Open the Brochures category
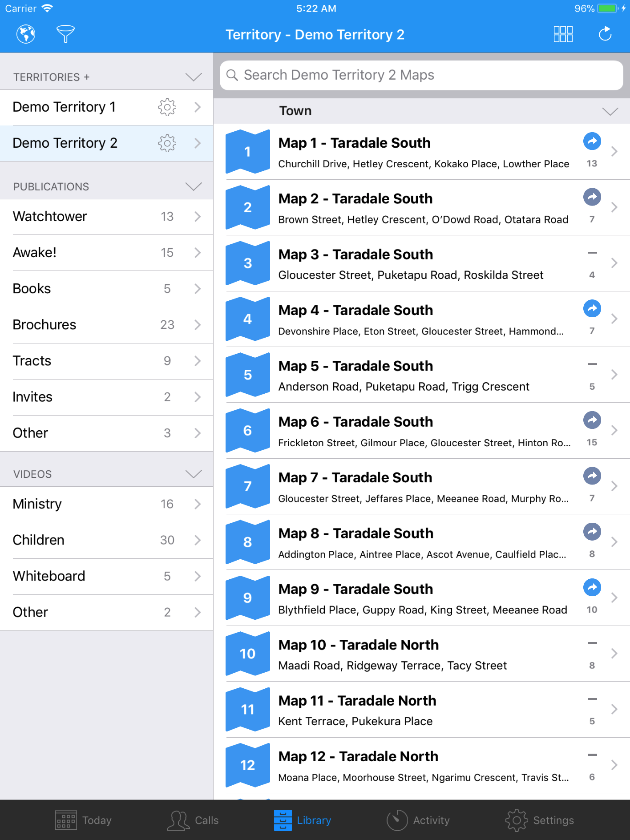The image size is (630, 840). point(107,325)
